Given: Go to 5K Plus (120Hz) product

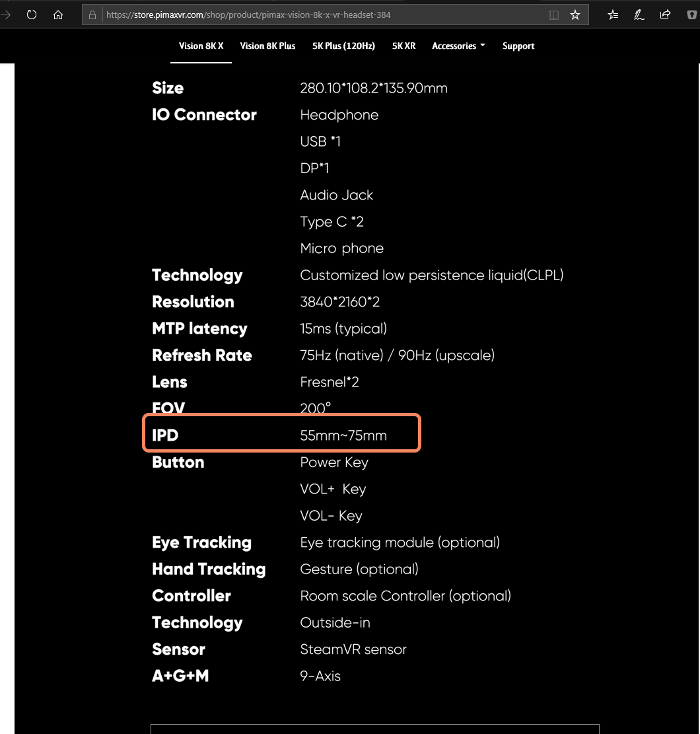Looking at the screenshot, I should pos(344,46).
